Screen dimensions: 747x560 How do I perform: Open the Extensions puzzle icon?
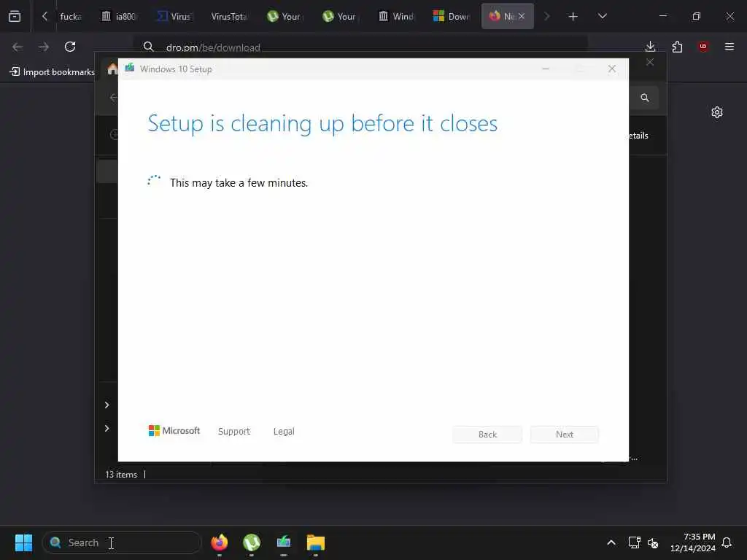pyautogui.click(x=677, y=47)
